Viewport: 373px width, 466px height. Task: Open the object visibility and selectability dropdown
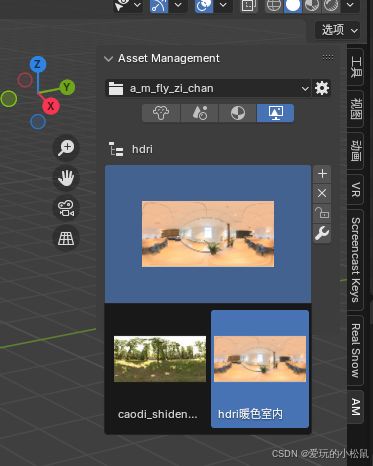click(128, 6)
